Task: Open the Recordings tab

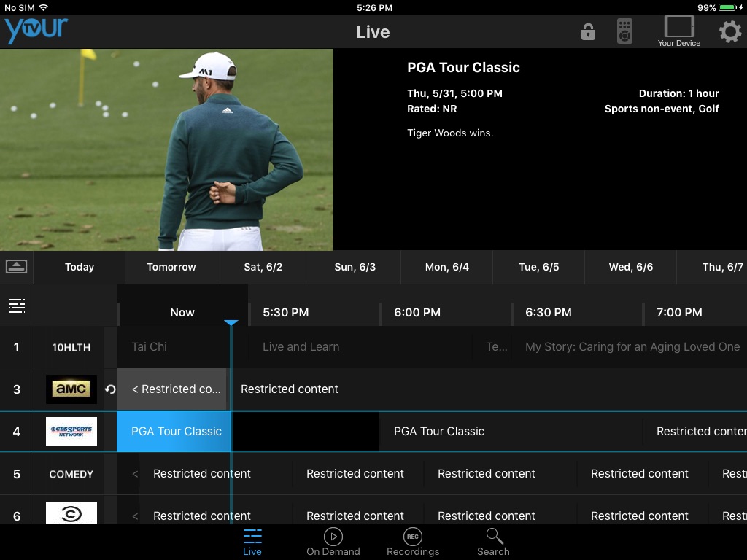Action: [413, 542]
